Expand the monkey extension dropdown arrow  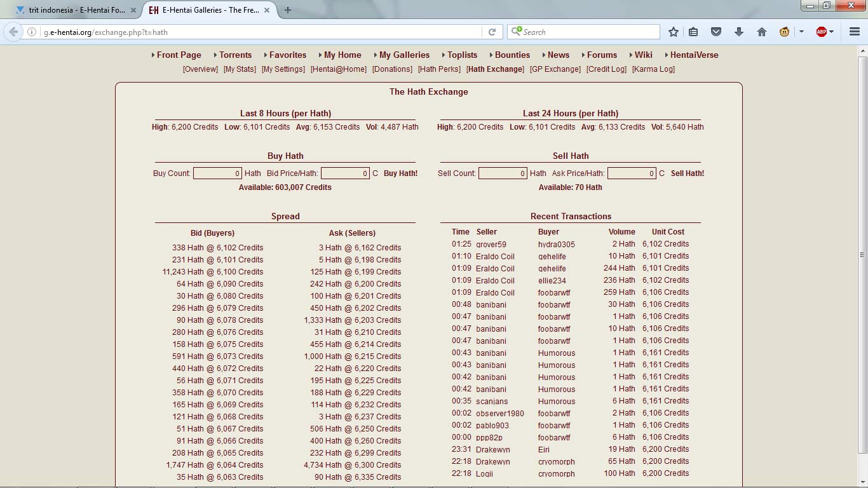pos(801,32)
